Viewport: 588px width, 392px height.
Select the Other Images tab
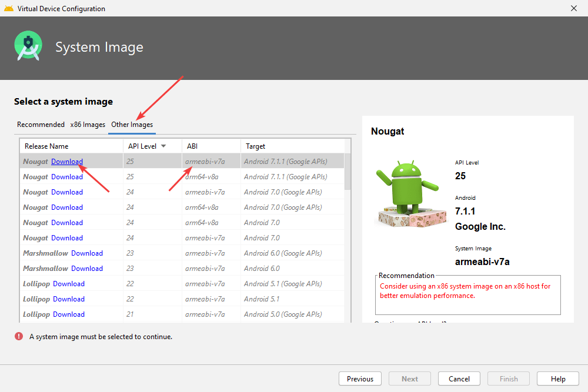(x=132, y=125)
